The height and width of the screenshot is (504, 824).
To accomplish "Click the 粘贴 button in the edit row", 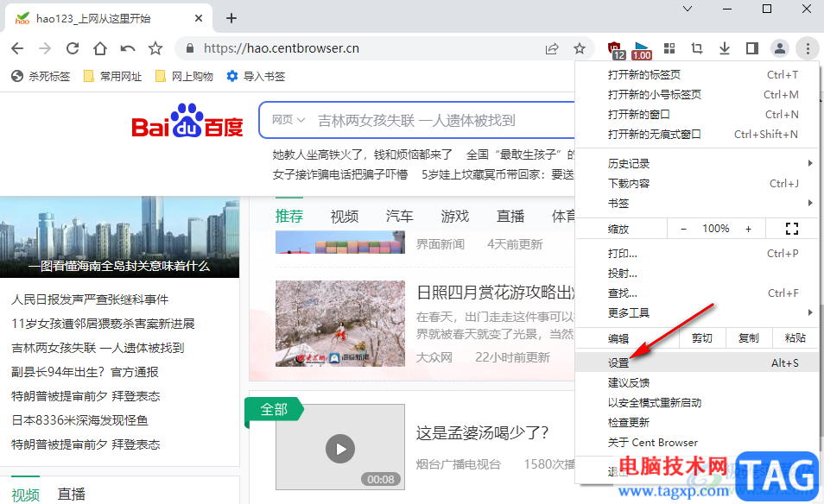I will tap(795, 338).
